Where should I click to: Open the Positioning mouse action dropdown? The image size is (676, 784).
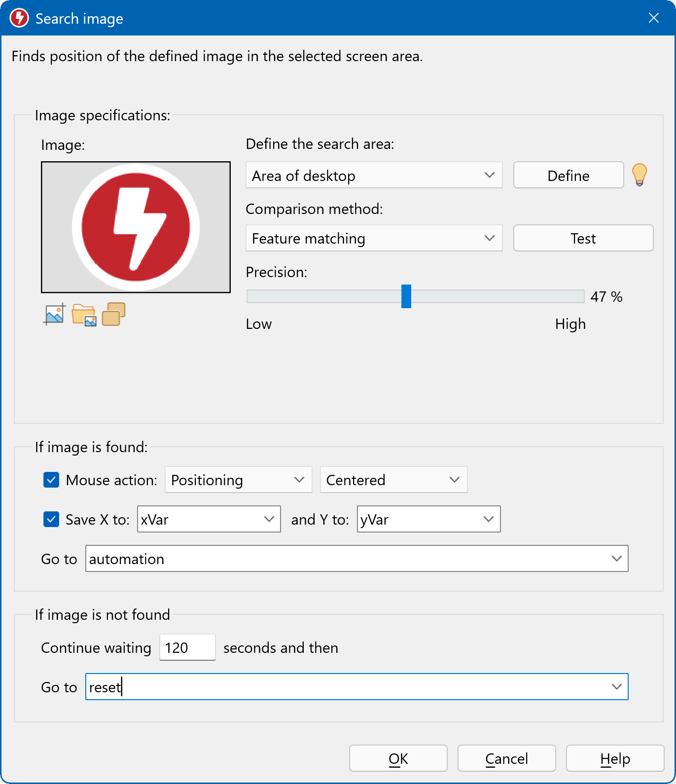tap(238, 480)
